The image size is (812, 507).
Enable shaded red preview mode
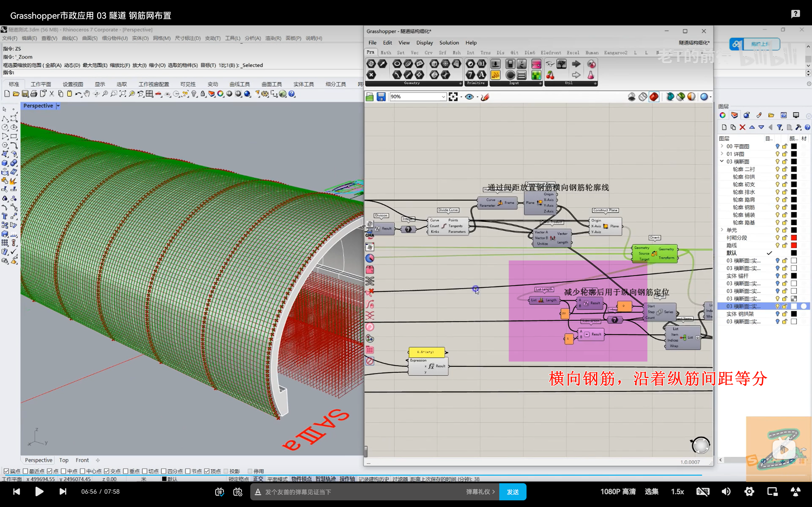point(654,97)
